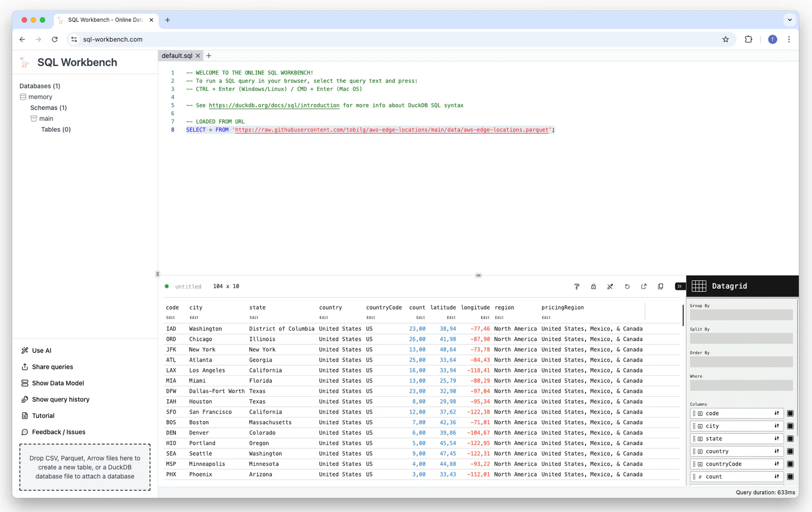Open the browser profile avatar
Image resolution: width=812 pixels, height=512 pixels.
772,39
